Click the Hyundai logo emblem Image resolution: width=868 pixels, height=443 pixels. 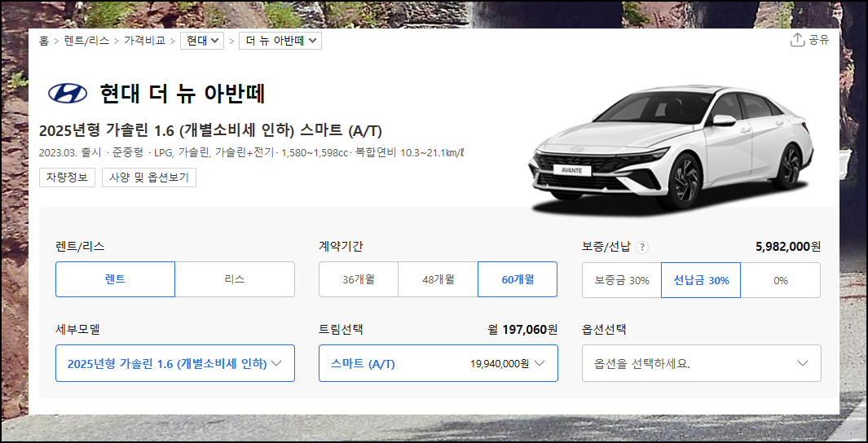[68, 93]
